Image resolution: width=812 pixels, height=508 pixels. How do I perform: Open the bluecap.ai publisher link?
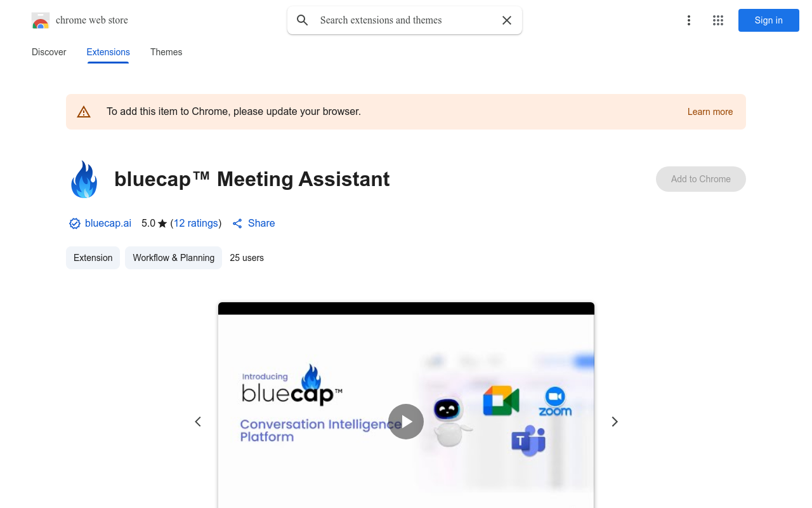pyautogui.click(x=108, y=224)
